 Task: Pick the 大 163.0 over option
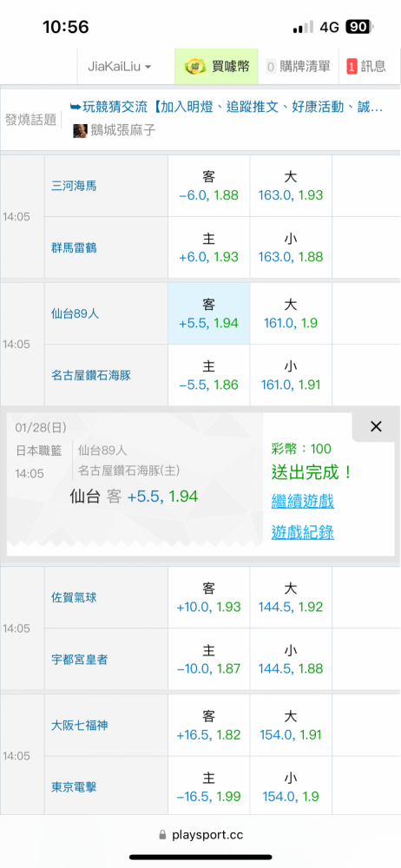(x=291, y=186)
